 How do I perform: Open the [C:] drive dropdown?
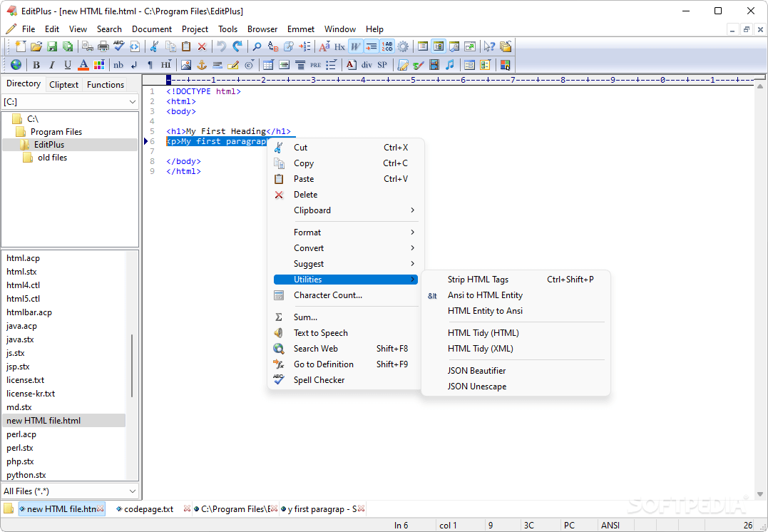[x=70, y=102]
